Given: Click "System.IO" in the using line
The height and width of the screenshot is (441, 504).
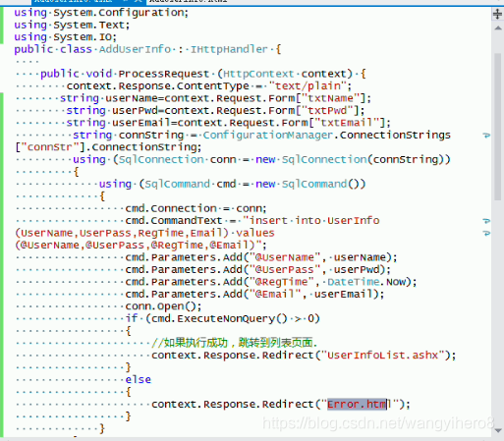Looking at the screenshot, I should coord(83,37).
